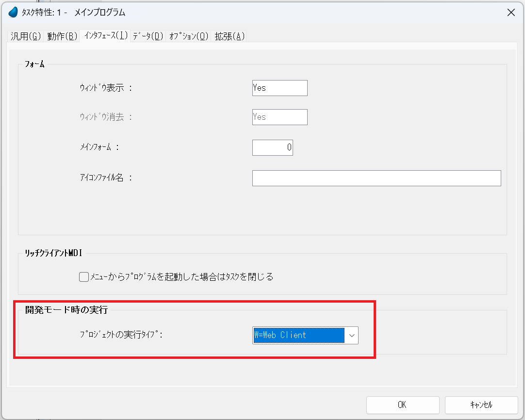Open the 拡張(A) tab
This screenshot has height=420, width=525.
(230, 36)
